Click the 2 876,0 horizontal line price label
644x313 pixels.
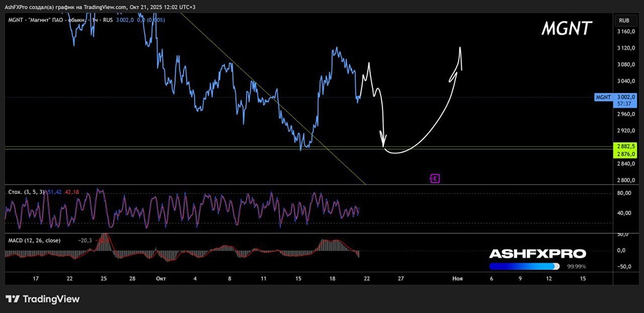(x=625, y=154)
